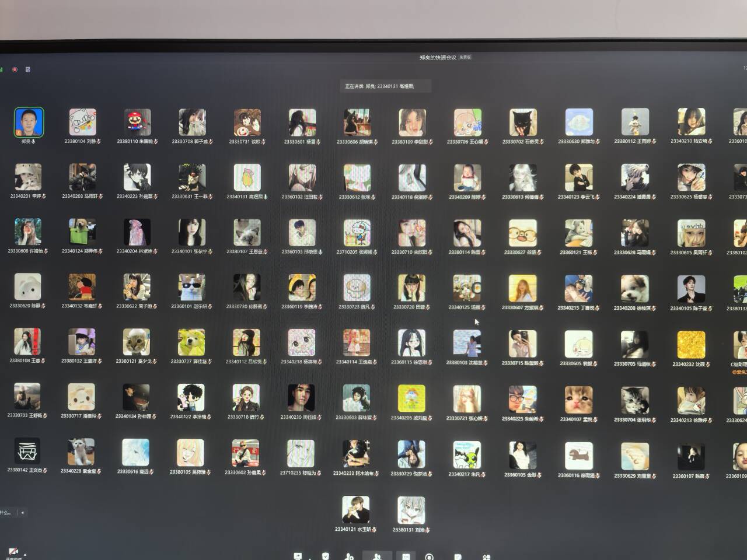Open the chat panel in bottom toolbar
The image size is (747, 560).
click(406, 556)
